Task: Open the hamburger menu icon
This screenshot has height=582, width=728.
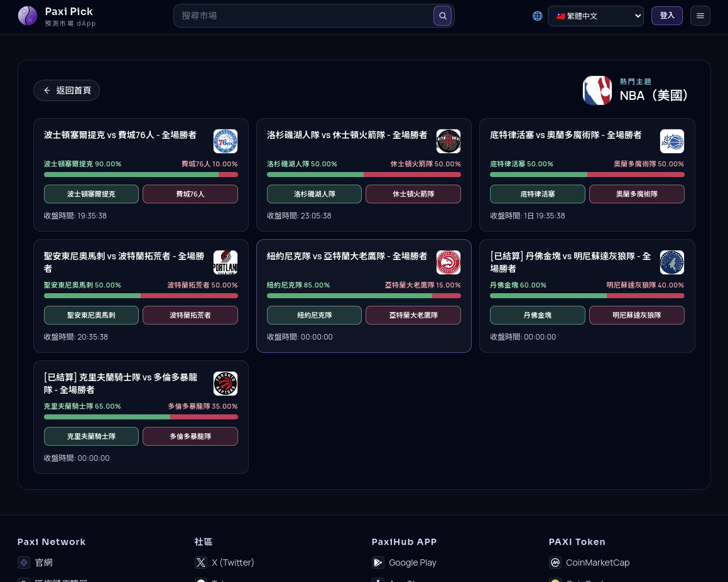Action: click(x=700, y=16)
